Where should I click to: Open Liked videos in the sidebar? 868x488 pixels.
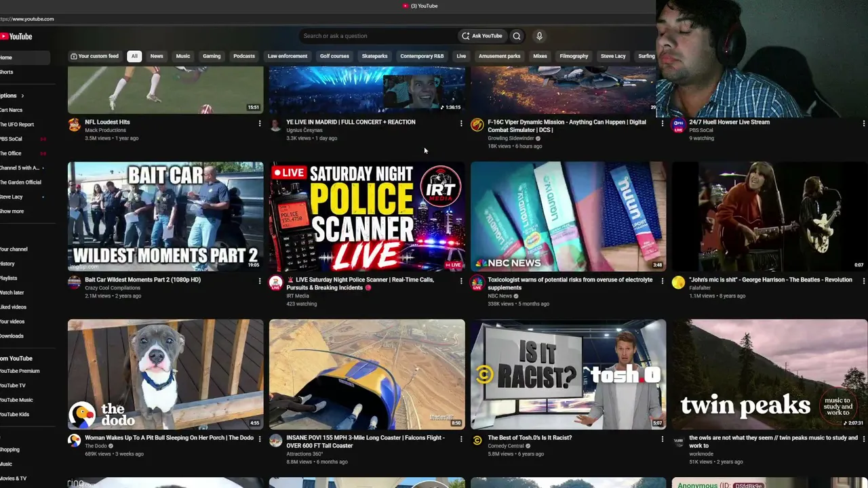(x=14, y=307)
